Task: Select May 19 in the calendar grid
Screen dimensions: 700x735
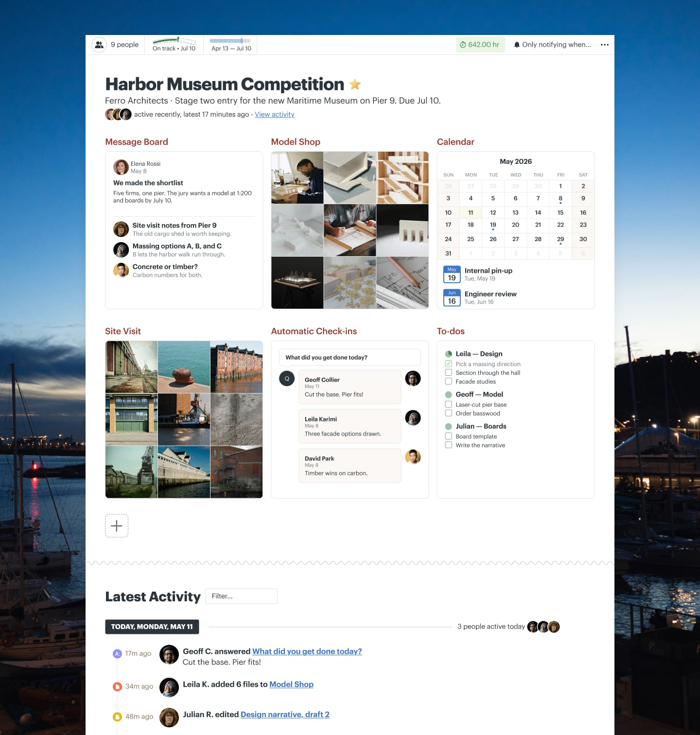Action: (493, 225)
